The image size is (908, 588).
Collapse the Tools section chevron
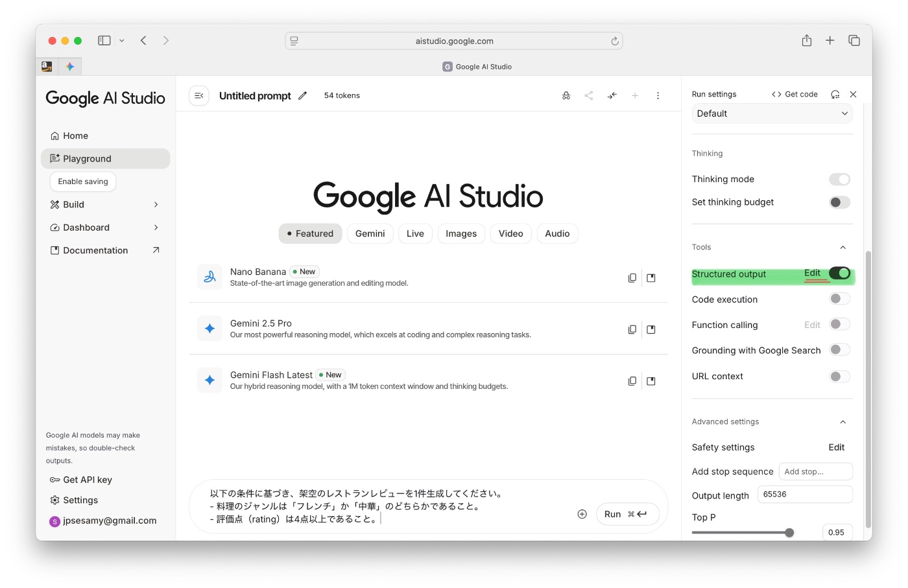click(x=843, y=247)
